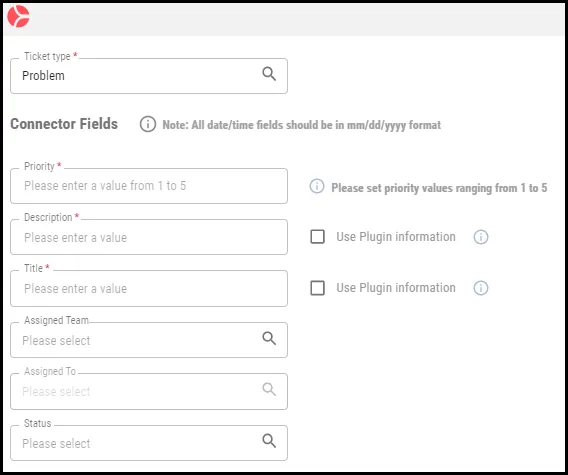Open the Assigned Team select field
The height and width of the screenshot is (475, 568).
point(149,340)
